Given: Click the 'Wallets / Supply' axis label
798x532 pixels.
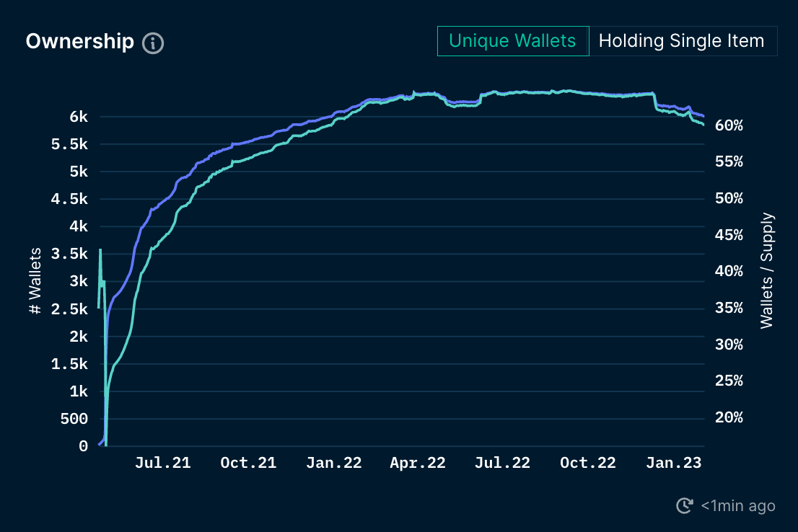Looking at the screenshot, I should pos(767,270).
